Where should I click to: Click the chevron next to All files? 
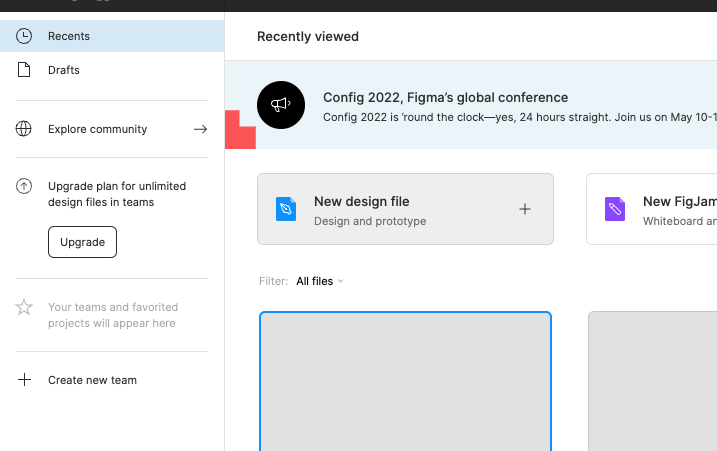[x=341, y=281]
